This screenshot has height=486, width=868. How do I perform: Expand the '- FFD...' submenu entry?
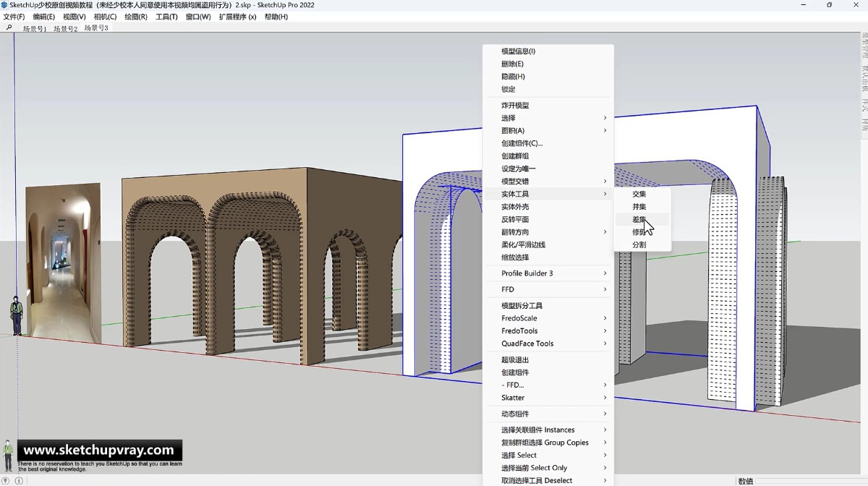click(548, 385)
